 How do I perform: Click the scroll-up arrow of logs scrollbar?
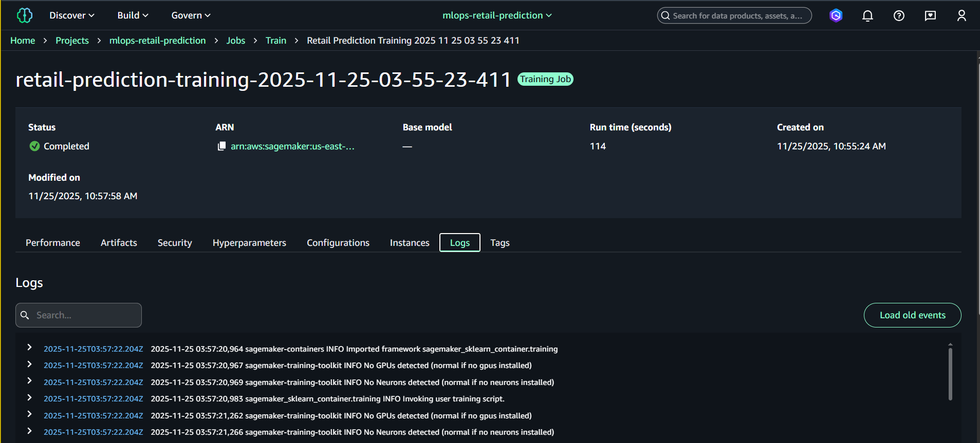pyautogui.click(x=950, y=344)
